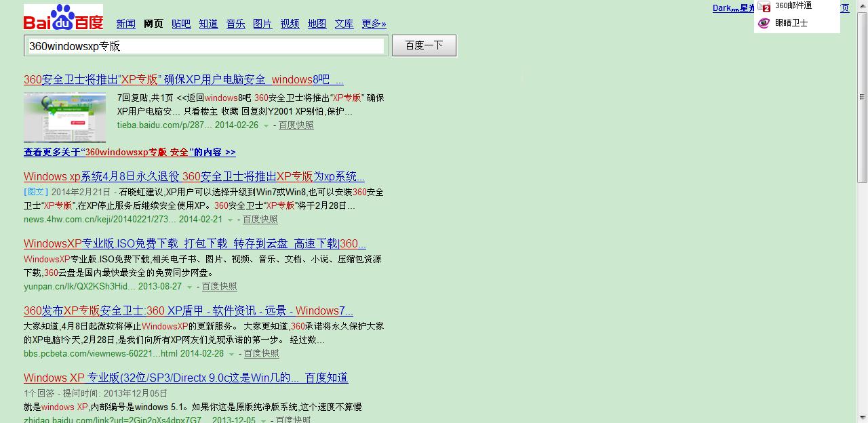Open 百度快照 for the zhidao.baidu.com result
The height and width of the screenshot is (423, 868).
click(293, 420)
